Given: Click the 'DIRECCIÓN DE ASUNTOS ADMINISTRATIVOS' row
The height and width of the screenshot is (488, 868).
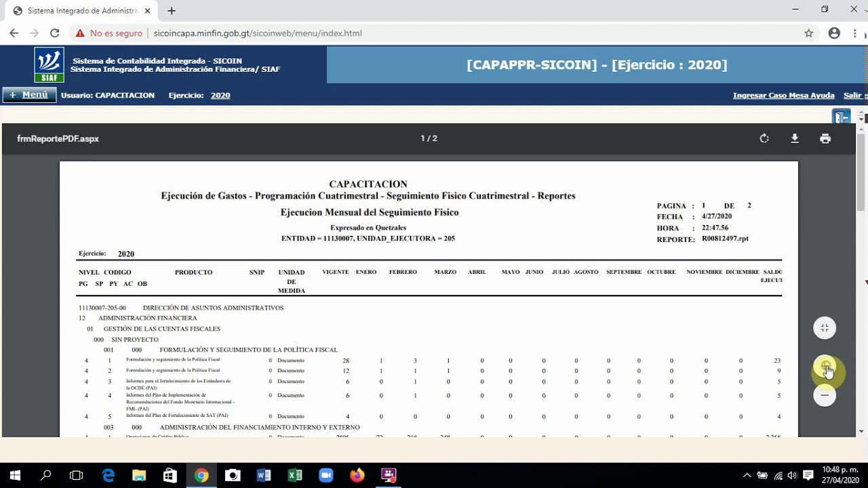Looking at the screenshot, I should [x=181, y=308].
